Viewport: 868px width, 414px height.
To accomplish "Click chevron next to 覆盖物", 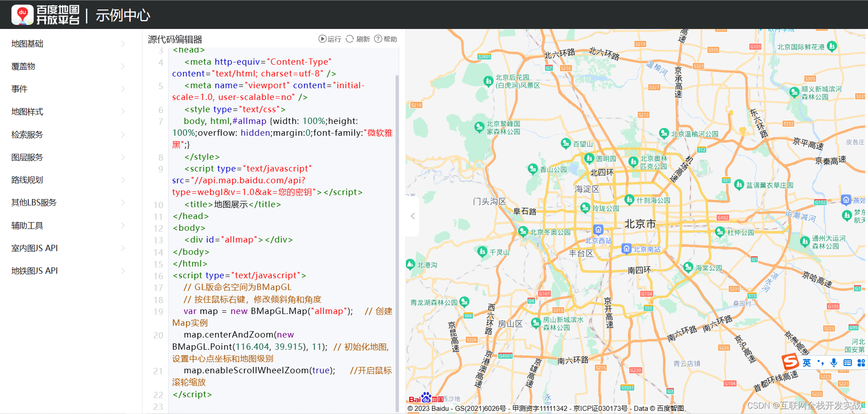I will (123, 67).
